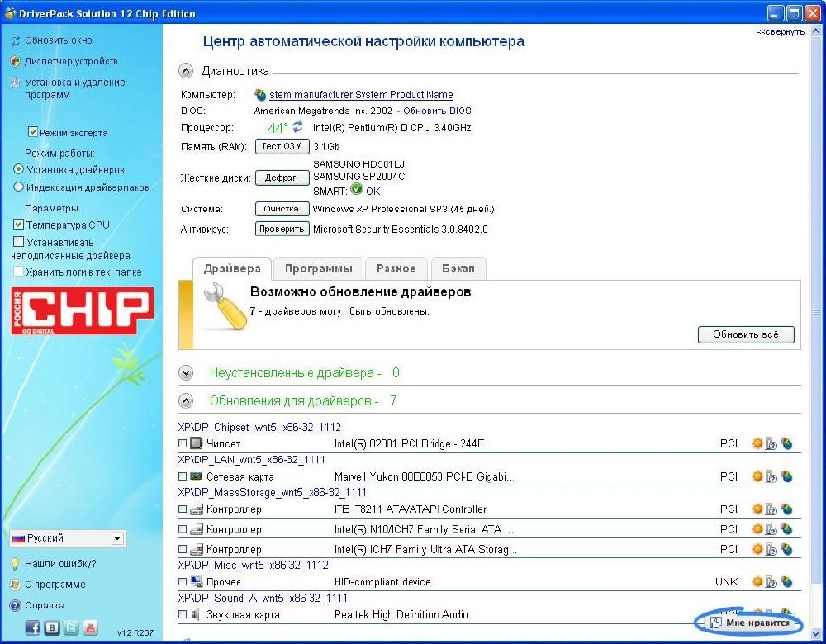826x644 pixels.
Task: Click the Нашли ошибку? link
Action: coord(60,563)
